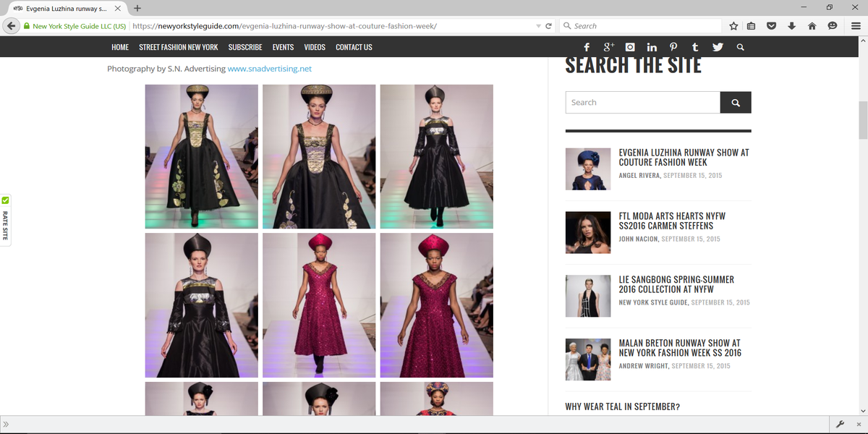Open second-row right magenta dress photo
This screenshot has height=434, width=868.
[x=437, y=305]
